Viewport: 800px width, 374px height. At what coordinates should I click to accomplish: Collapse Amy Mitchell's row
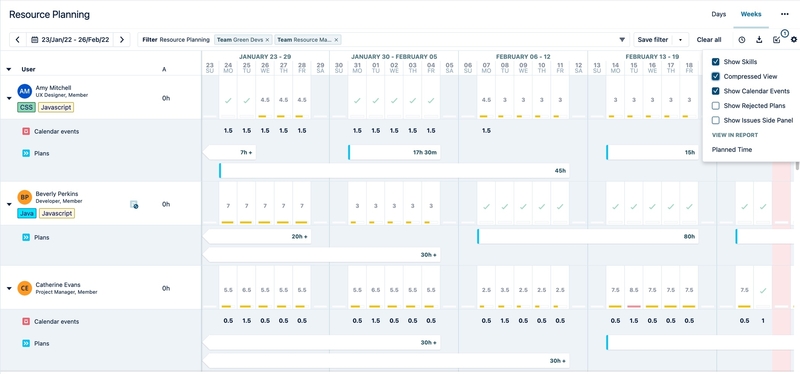9,98
